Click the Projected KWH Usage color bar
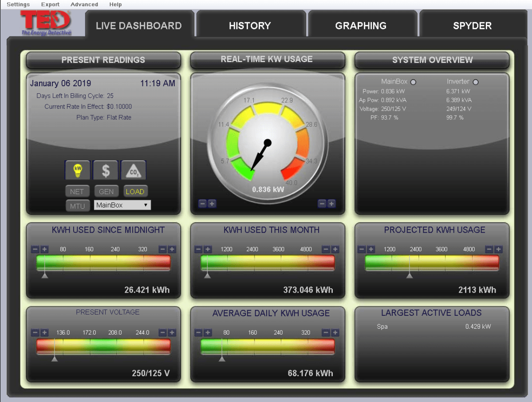 (x=432, y=263)
